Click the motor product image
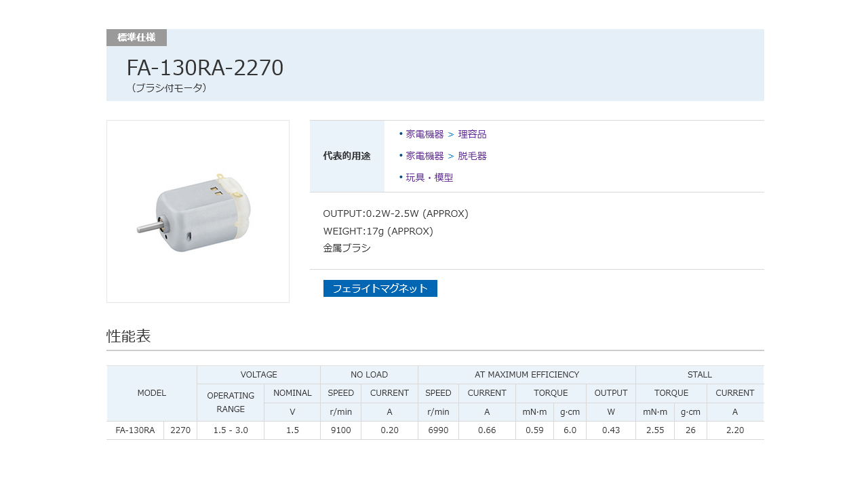The height and width of the screenshot is (488, 868). [198, 211]
